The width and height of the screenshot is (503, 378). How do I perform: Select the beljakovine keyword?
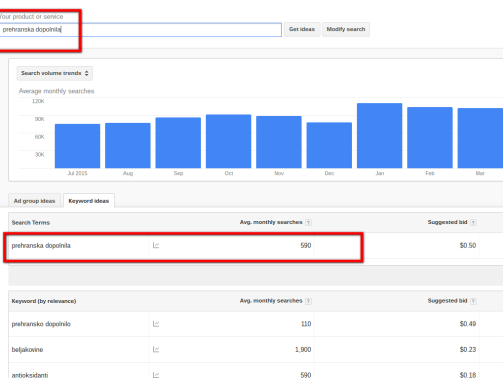click(x=27, y=350)
